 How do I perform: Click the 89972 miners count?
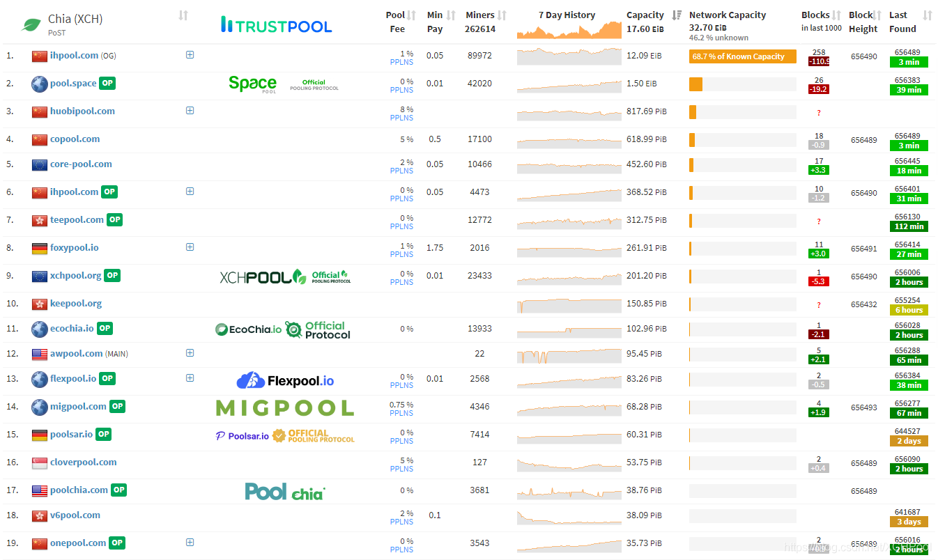[x=479, y=56]
